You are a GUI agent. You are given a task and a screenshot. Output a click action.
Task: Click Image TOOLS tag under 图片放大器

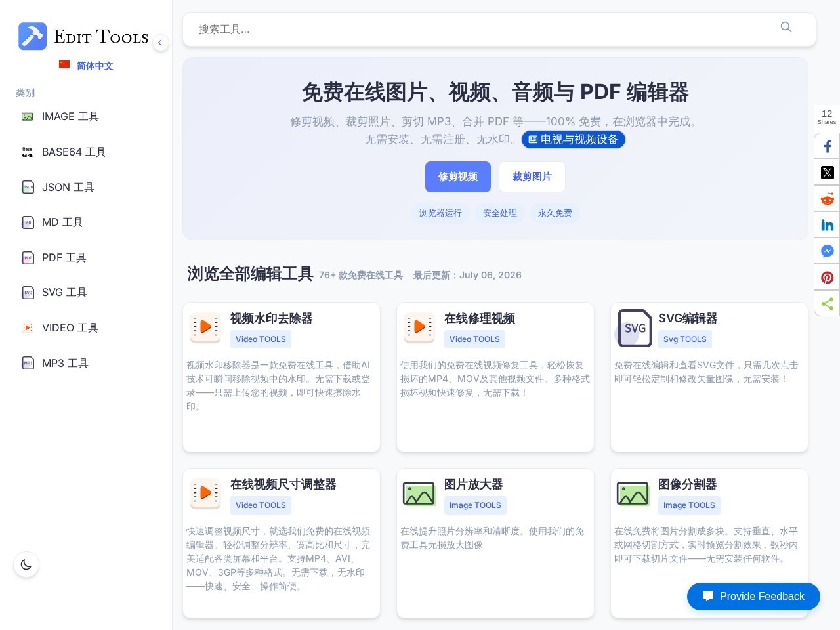pyautogui.click(x=475, y=505)
